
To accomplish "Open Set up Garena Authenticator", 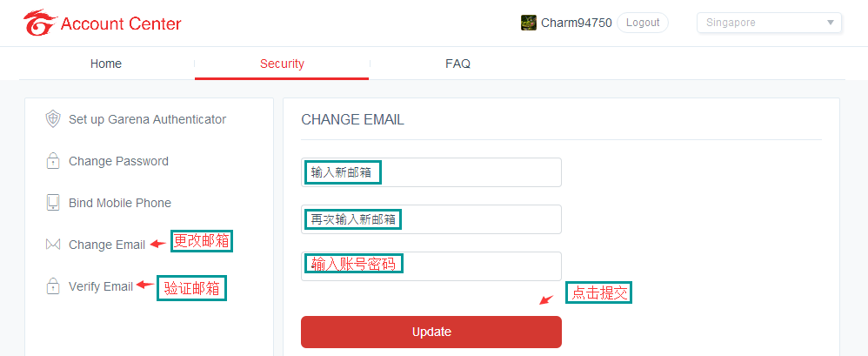I will pos(147,119).
